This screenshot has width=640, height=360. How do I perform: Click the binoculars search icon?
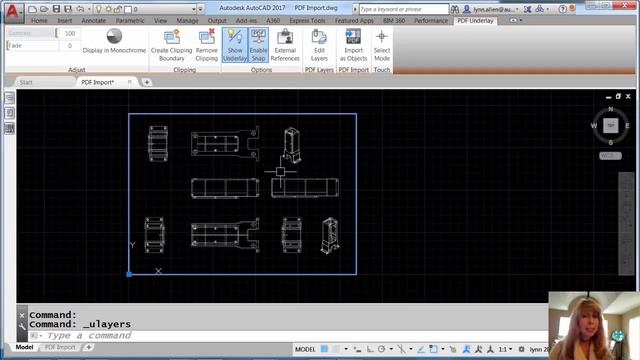454,9
